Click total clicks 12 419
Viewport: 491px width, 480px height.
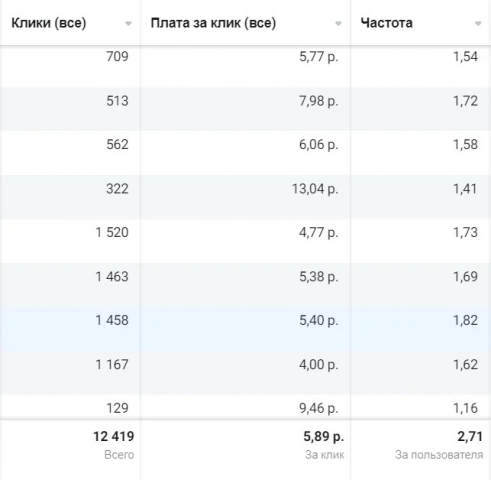pyautogui.click(x=114, y=436)
